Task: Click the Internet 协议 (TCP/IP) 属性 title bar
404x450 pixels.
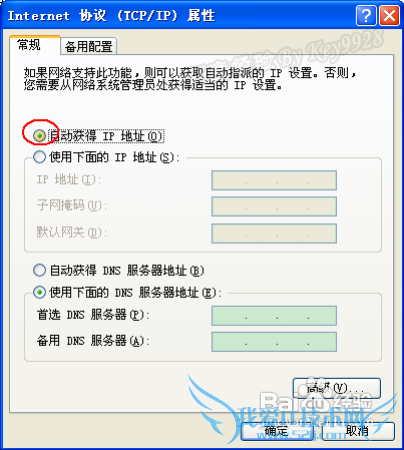Action: coord(180,15)
